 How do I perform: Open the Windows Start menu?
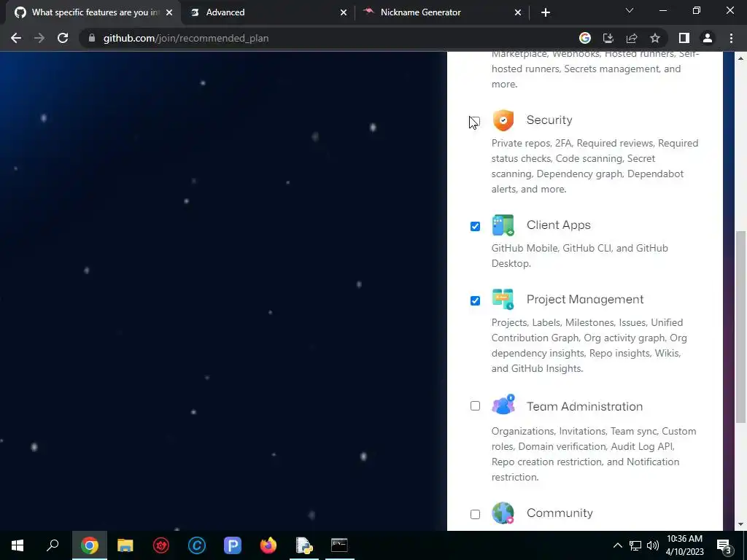point(18,545)
